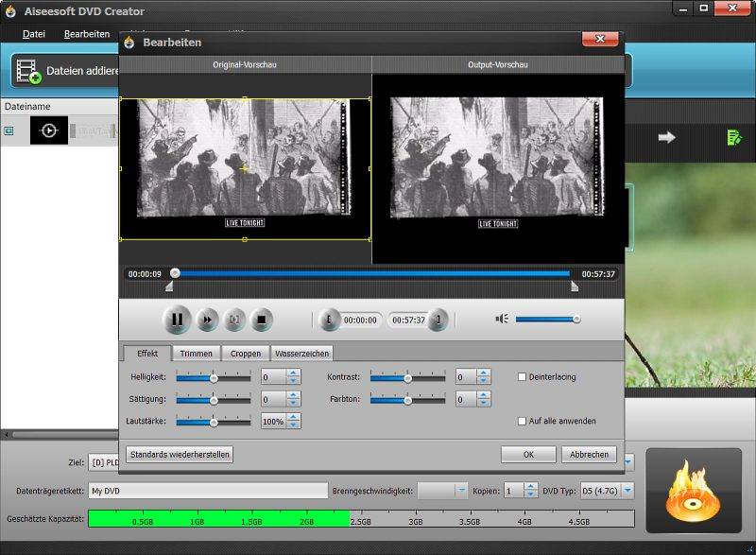The image size is (756, 555).
Task: Confirm with the OK button
Action: 528,454
